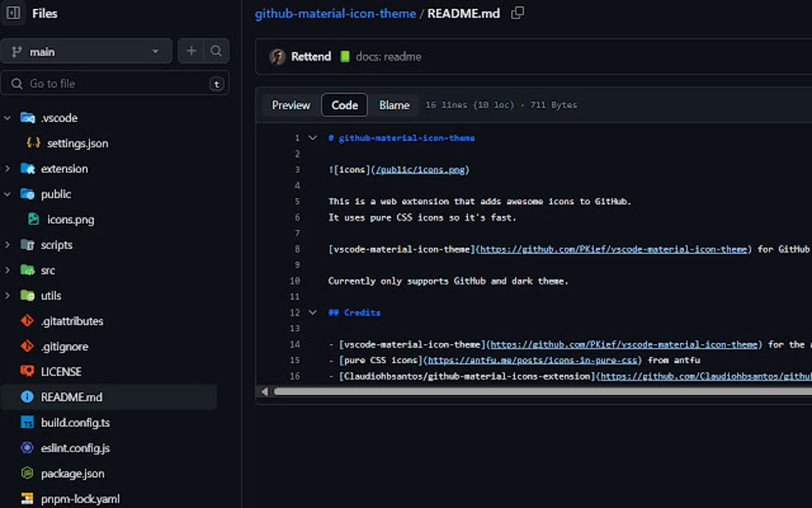The width and height of the screenshot is (812, 508).
Task: Click the Rettend author link
Action: [310, 56]
